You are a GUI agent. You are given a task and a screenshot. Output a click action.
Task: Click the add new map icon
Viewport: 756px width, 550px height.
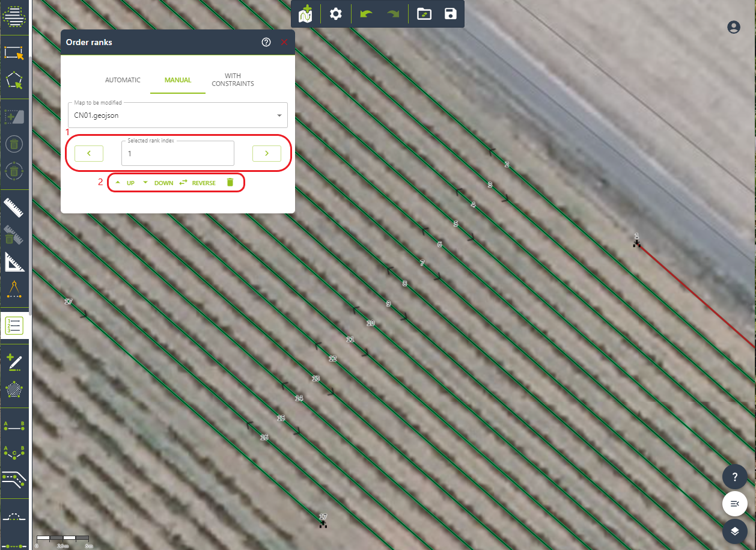(306, 14)
